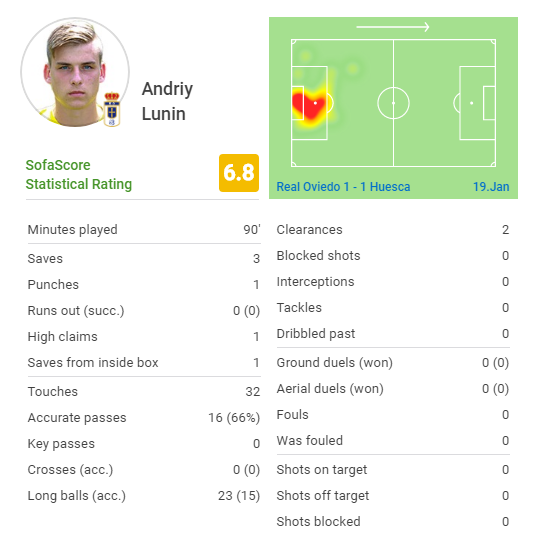The height and width of the screenshot is (537, 536).
Task: Click the Clearances stat row
Action: 393,229
